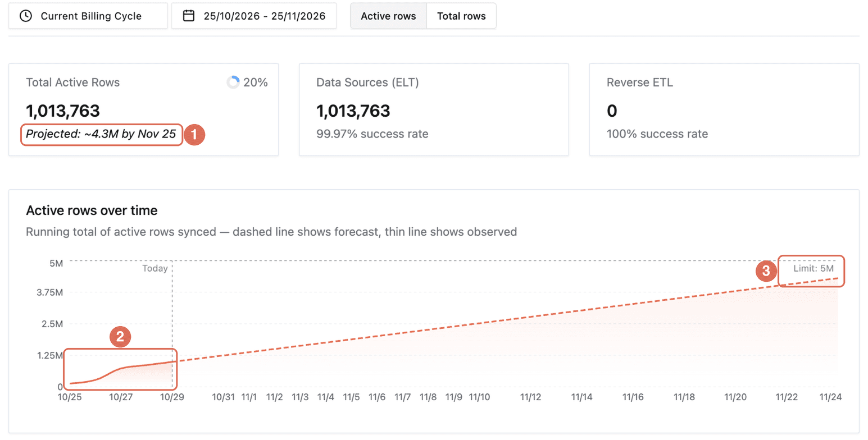
Task: Open the Current Billing Cycle selector
Action: 88,16
